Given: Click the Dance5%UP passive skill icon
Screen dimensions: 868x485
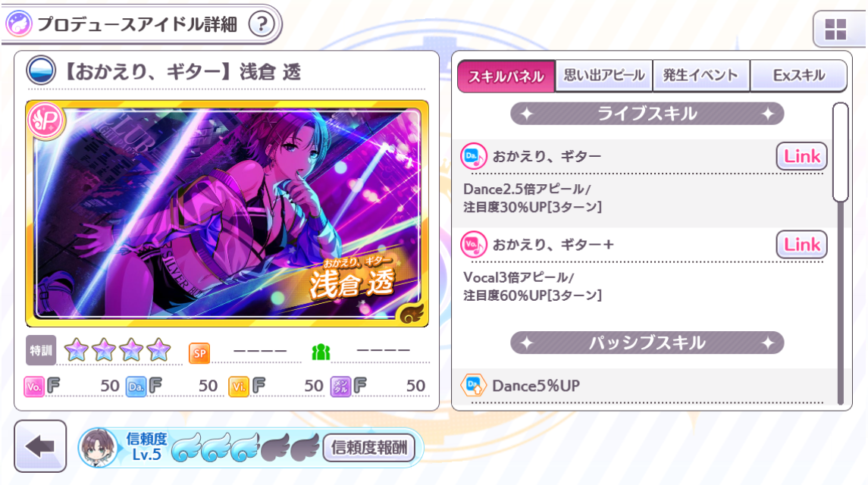Looking at the screenshot, I should coord(474,385).
